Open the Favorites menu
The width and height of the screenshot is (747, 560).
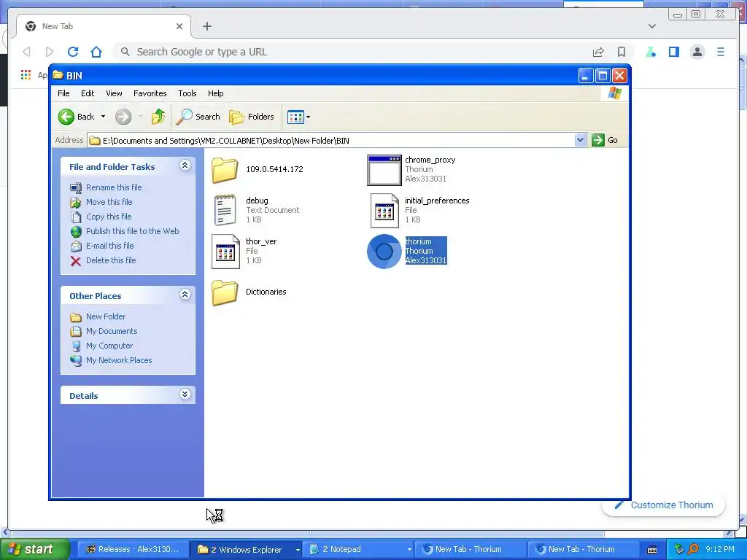click(150, 93)
